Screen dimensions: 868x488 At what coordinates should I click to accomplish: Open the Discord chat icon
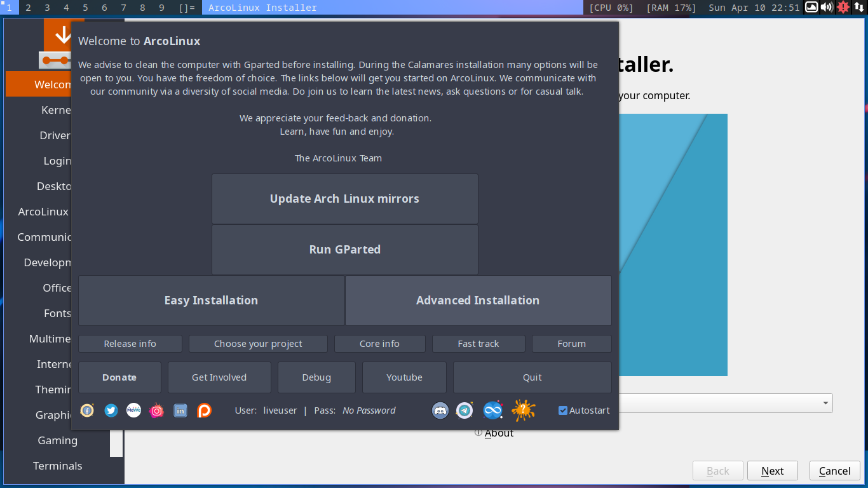[x=440, y=410]
